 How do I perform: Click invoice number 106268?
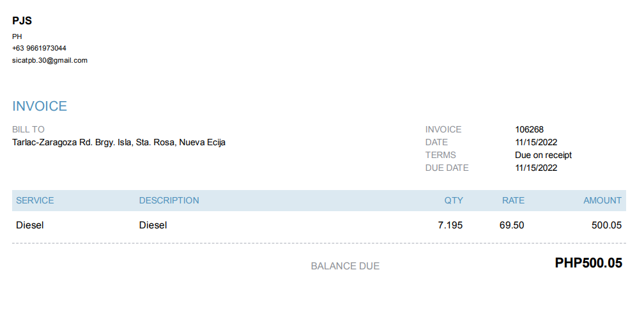coord(529,129)
